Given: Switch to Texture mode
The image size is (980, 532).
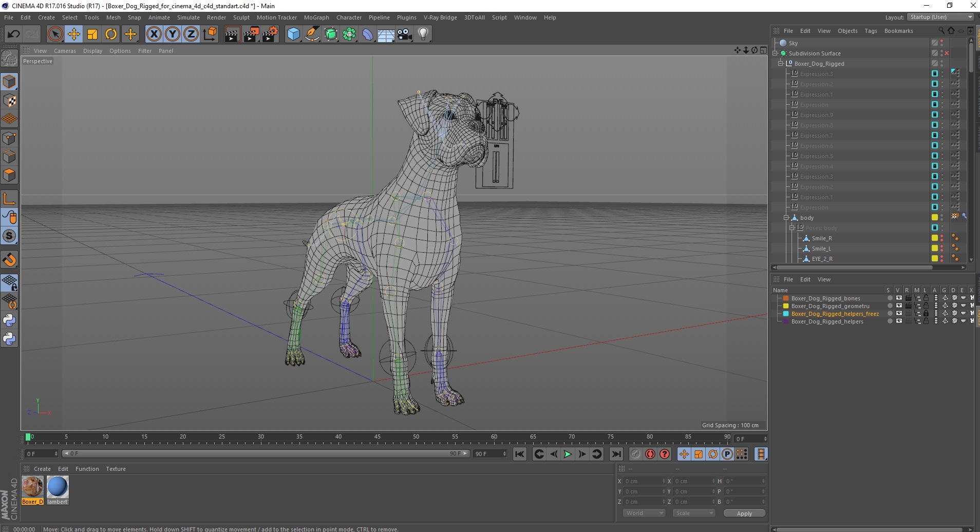Looking at the screenshot, I should 9,101.
